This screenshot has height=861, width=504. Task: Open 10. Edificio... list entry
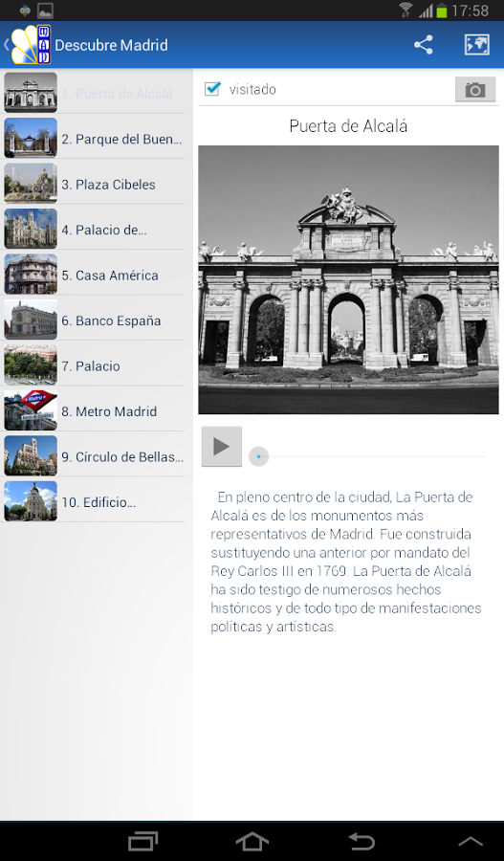tap(92, 502)
